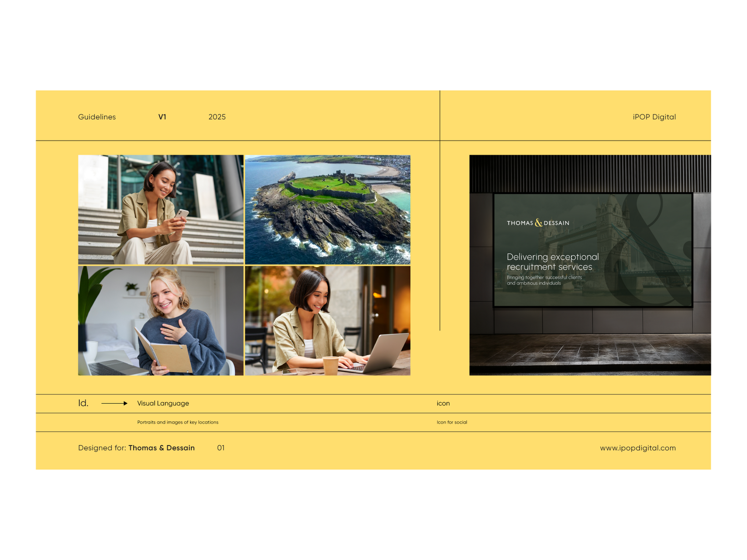Click Delivering exceptional recruitment services headline

pyautogui.click(x=552, y=262)
